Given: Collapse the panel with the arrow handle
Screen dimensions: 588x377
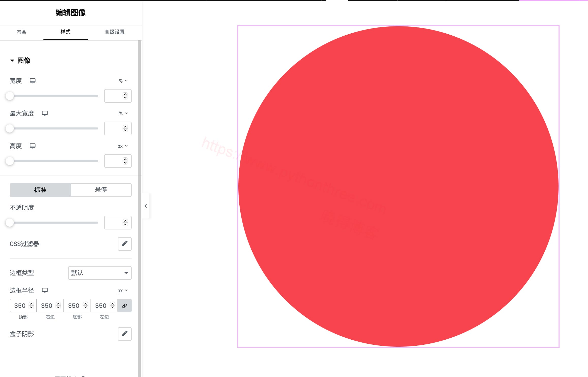Looking at the screenshot, I should [146, 206].
